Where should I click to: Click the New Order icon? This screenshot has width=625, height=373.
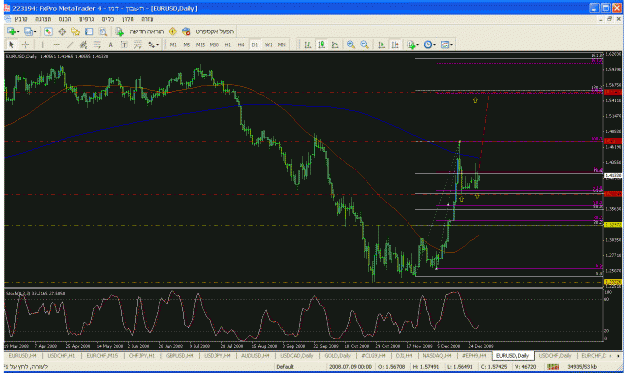pos(119,31)
